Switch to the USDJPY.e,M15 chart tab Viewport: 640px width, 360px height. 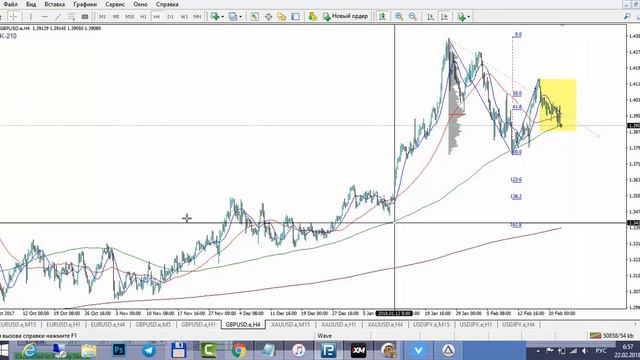(431, 324)
